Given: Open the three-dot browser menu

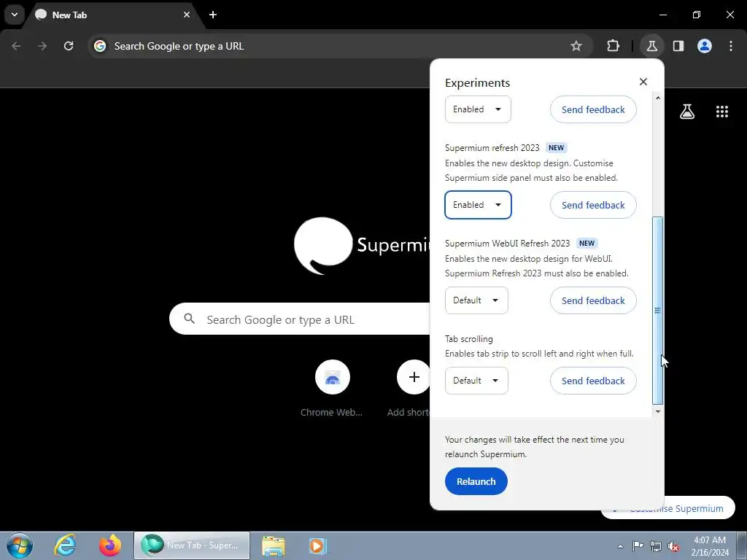Looking at the screenshot, I should pos(731,46).
